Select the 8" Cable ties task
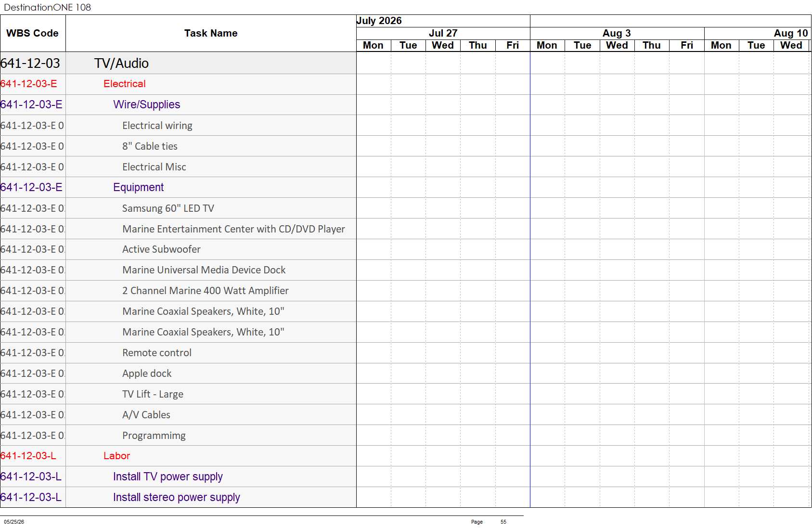The height and width of the screenshot is (528, 812). click(x=150, y=146)
